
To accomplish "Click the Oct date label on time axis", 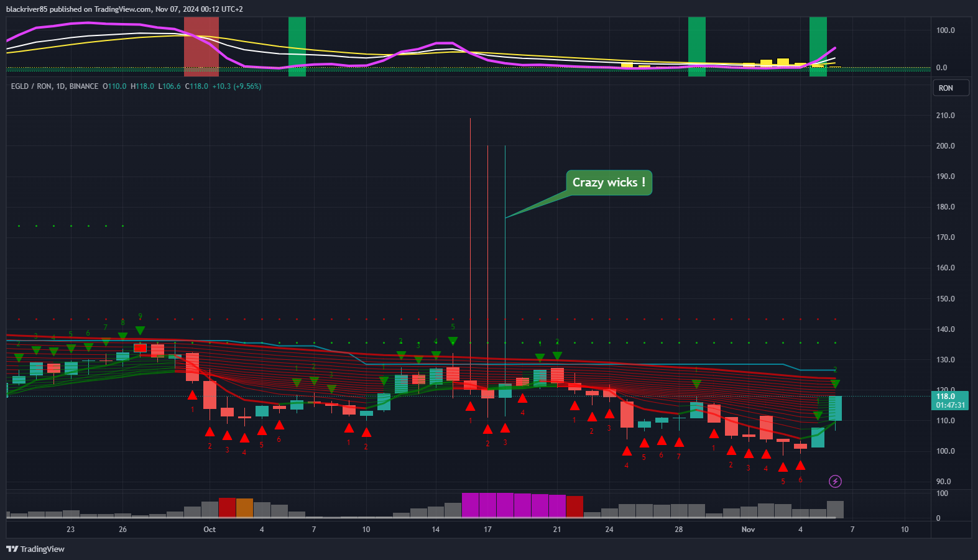I will coord(210,530).
